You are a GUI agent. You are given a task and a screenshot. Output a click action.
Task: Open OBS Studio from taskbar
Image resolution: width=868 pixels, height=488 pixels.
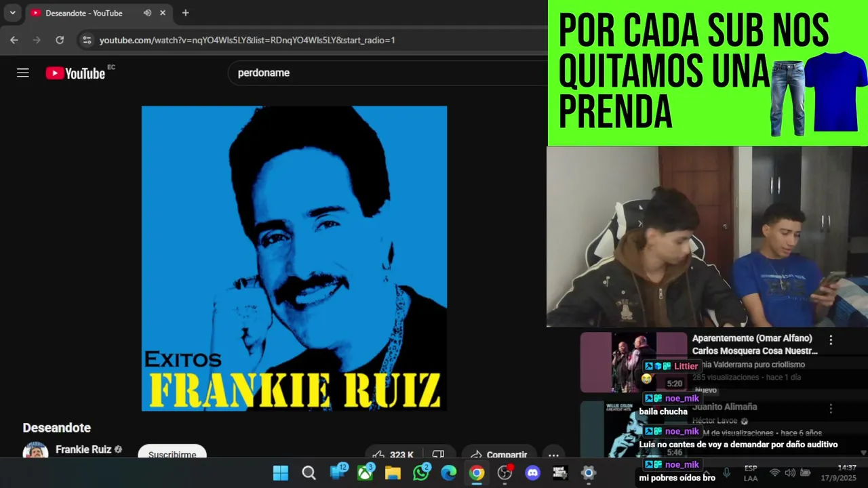pyautogui.click(x=505, y=472)
